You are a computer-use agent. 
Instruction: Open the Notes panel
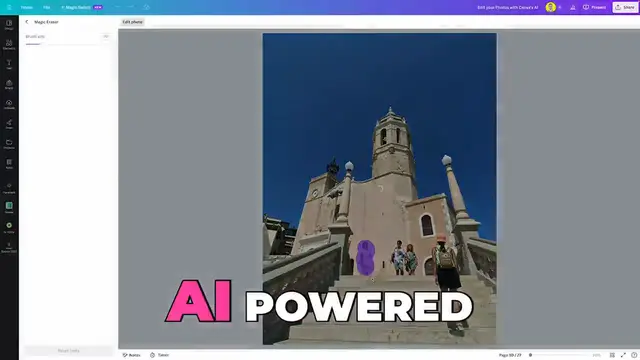coord(131,355)
